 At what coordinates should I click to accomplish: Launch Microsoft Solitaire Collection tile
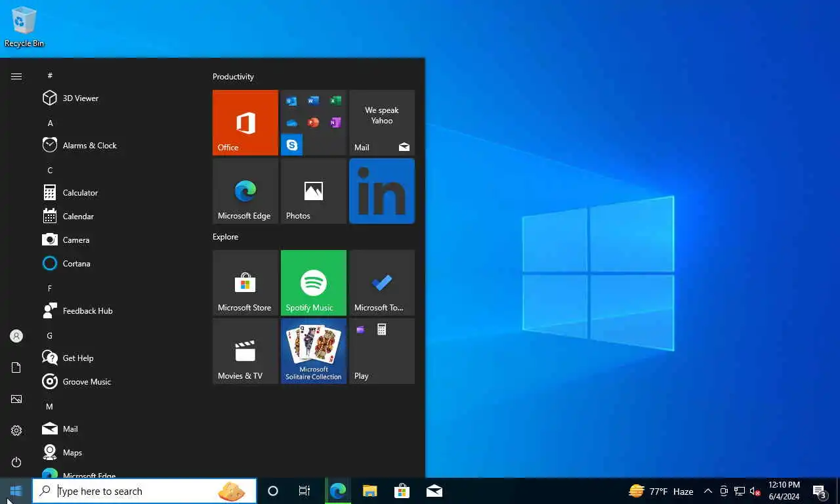click(314, 351)
